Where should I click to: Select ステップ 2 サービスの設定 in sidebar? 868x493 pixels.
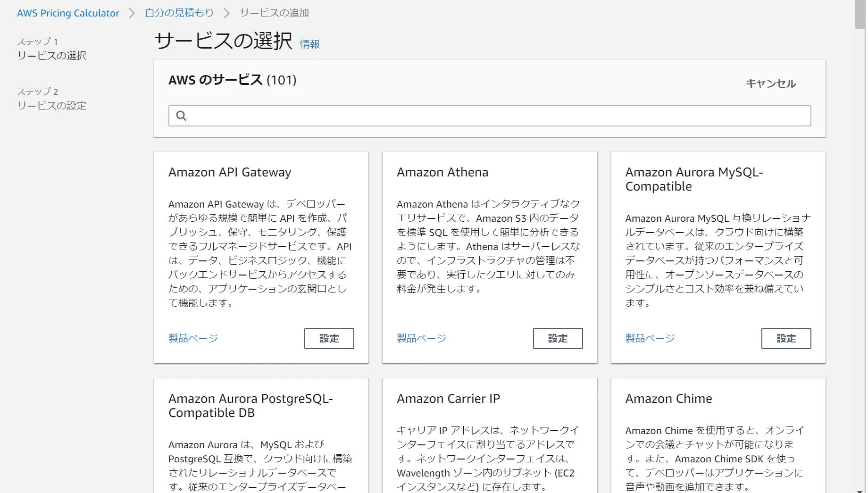(x=51, y=99)
